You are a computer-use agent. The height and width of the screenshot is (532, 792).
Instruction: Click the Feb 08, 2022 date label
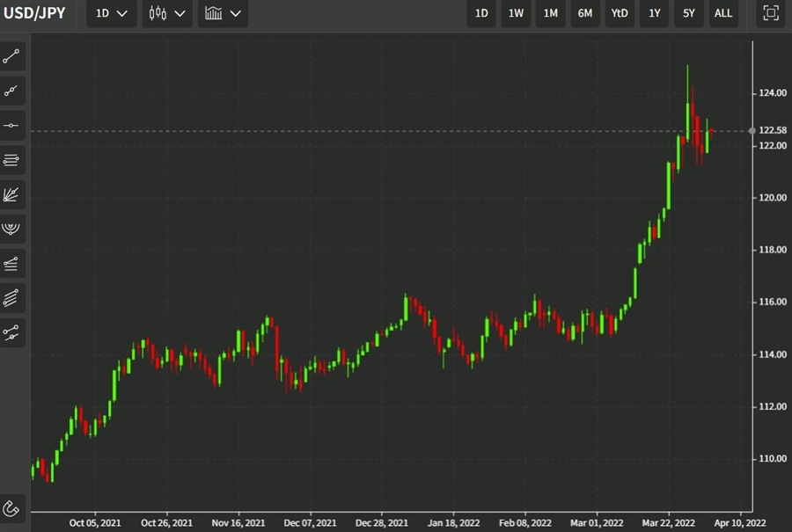(x=525, y=523)
